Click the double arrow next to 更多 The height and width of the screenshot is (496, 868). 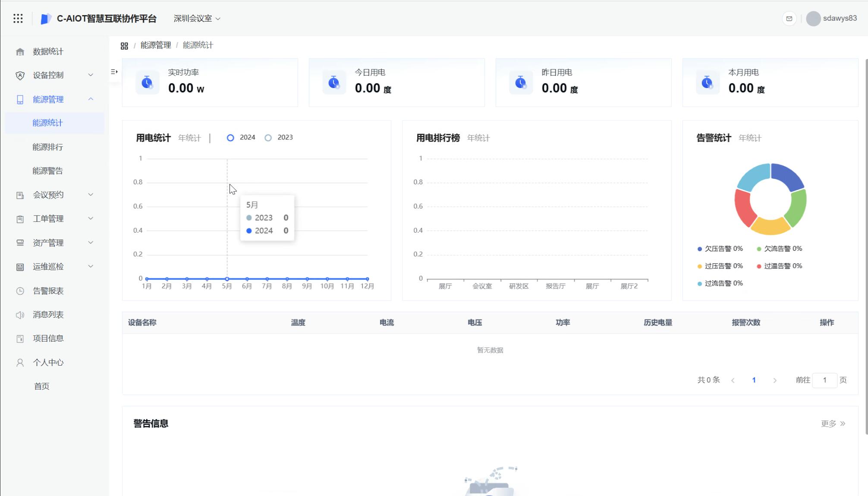(843, 424)
